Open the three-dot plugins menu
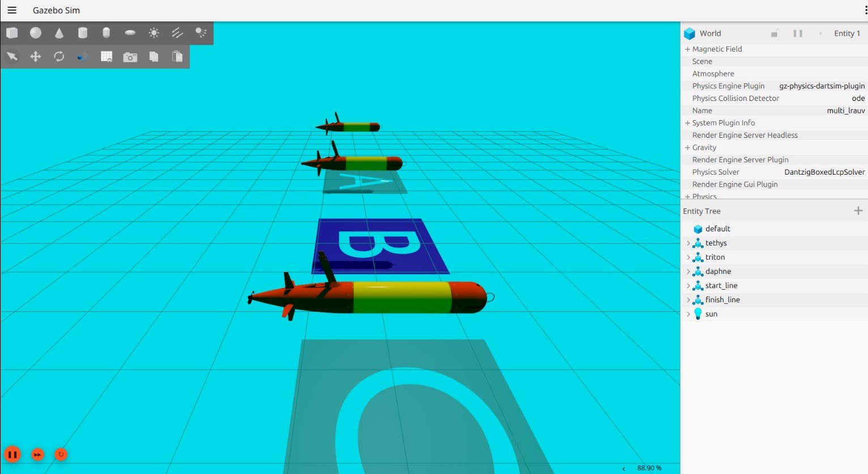The height and width of the screenshot is (474, 868). [x=866, y=10]
